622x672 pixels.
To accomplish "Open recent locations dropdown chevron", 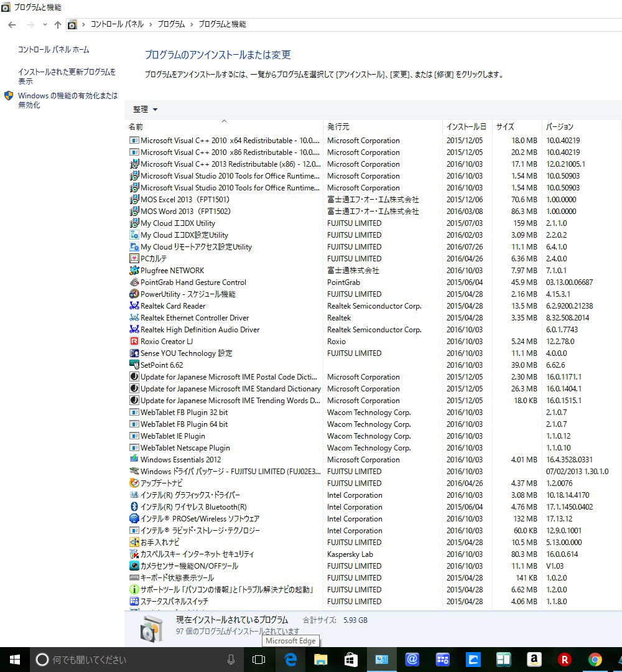I will (x=45, y=25).
